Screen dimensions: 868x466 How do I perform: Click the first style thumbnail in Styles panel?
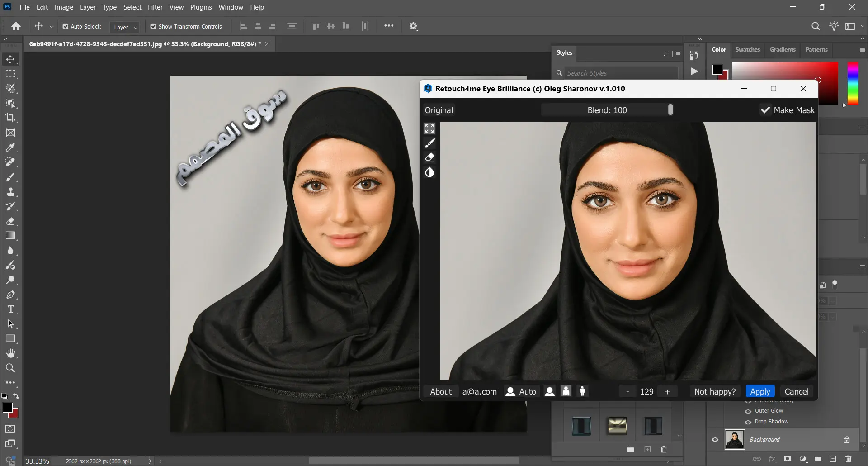(x=581, y=425)
